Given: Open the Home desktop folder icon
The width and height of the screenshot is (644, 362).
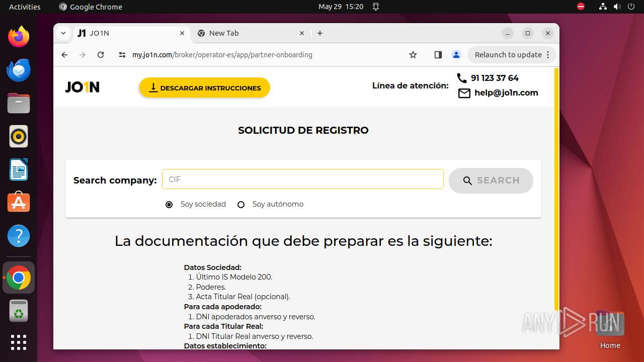Looking at the screenshot, I should tap(610, 330).
